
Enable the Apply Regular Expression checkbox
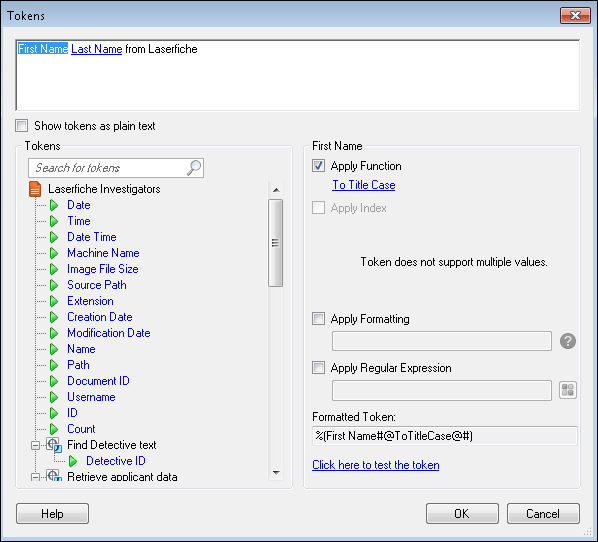click(318, 368)
